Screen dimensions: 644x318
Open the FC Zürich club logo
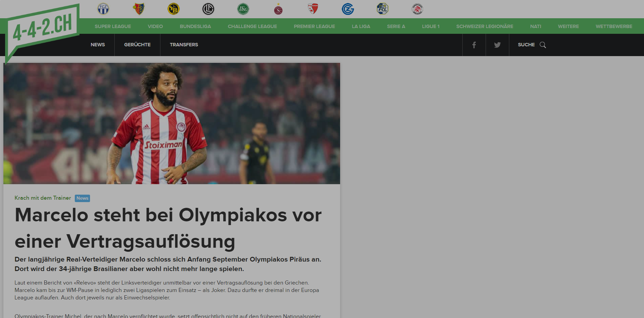(x=103, y=9)
